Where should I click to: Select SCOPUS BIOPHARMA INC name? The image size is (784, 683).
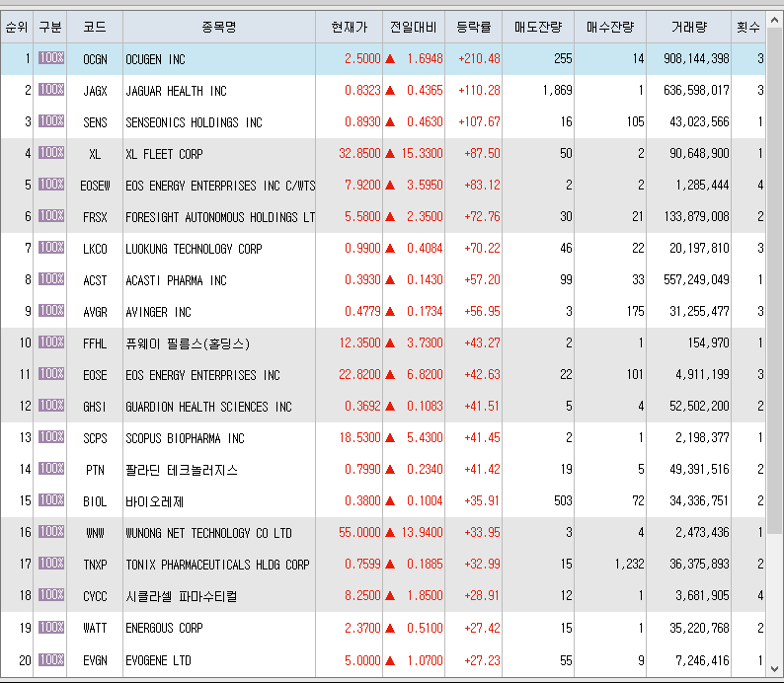(x=185, y=438)
